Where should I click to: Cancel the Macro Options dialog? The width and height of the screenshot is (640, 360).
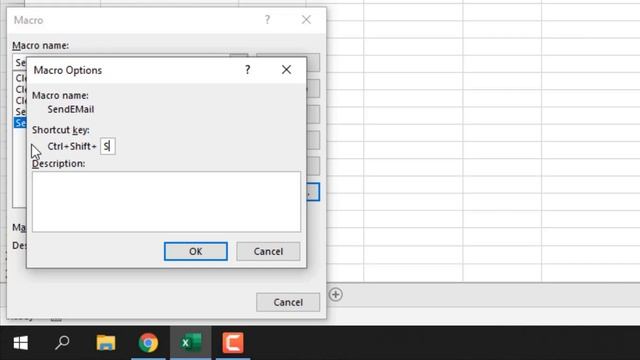[268, 251]
